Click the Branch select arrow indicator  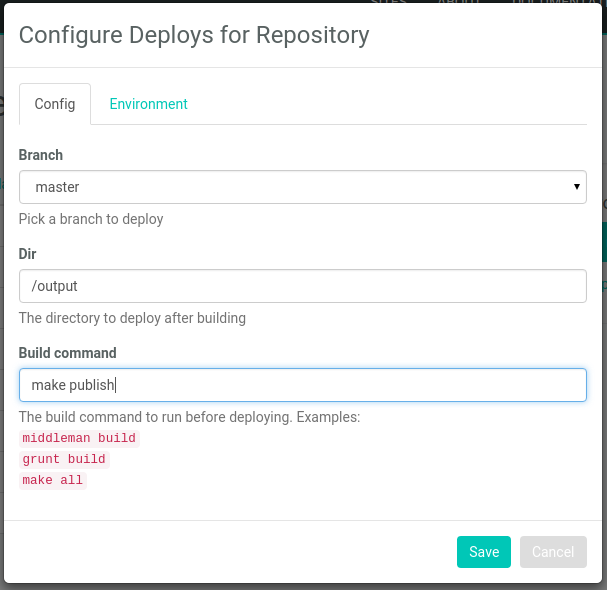click(x=576, y=187)
